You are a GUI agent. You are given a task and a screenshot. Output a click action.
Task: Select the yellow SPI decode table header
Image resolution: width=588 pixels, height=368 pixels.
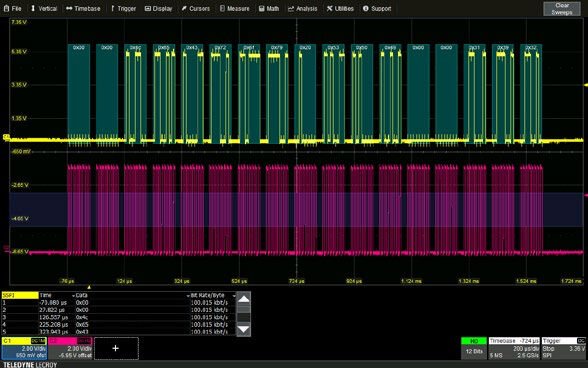(x=20, y=295)
